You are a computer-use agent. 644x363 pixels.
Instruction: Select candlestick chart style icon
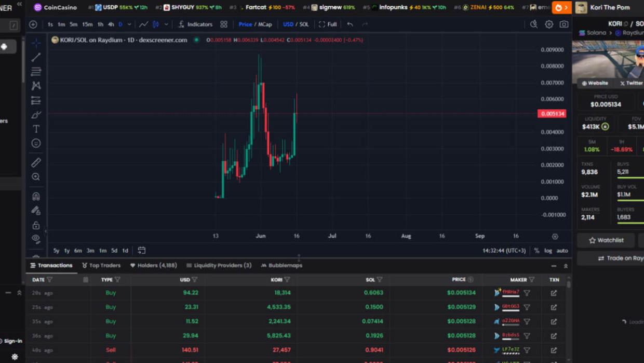click(x=156, y=24)
